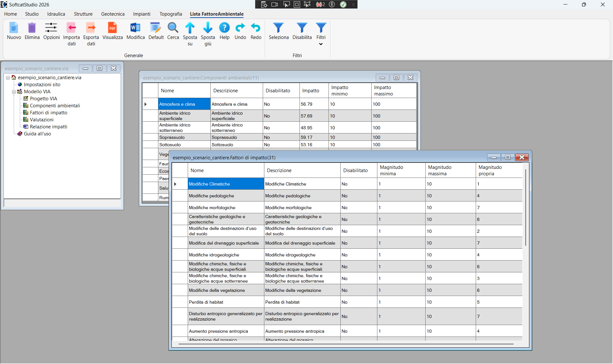This screenshot has height=364, width=613.
Task: Minimize the Fattori di impatto window
Action: click(494, 157)
